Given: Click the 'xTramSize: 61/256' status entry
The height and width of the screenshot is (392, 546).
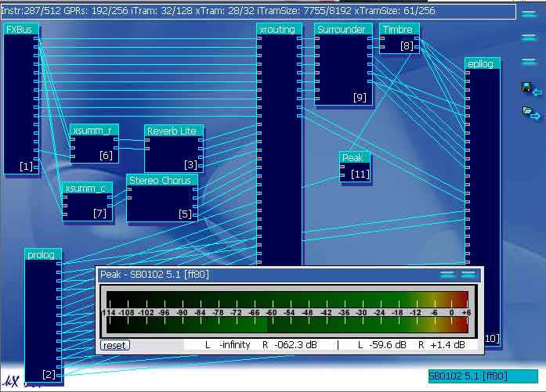Looking at the screenshot, I should coord(395,11).
